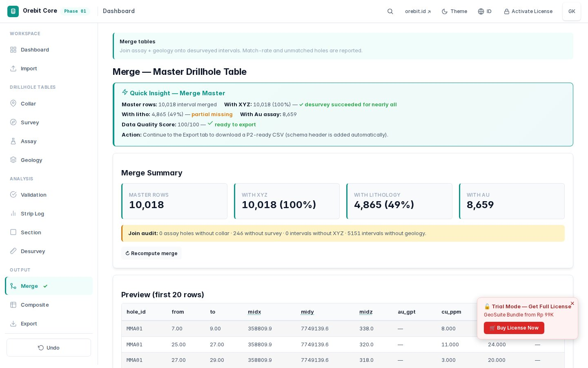Click the 11.000 cu_ppm cell

pyautogui.click(x=450, y=345)
